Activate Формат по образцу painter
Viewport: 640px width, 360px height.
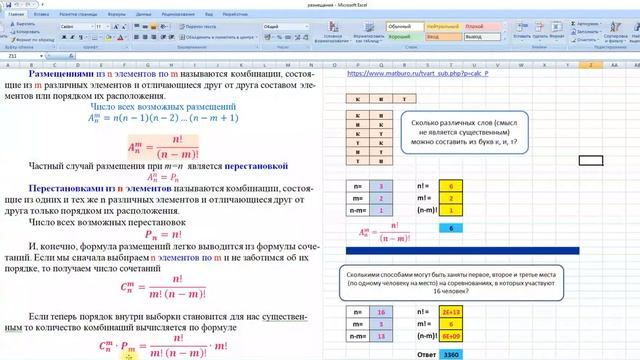(33, 40)
